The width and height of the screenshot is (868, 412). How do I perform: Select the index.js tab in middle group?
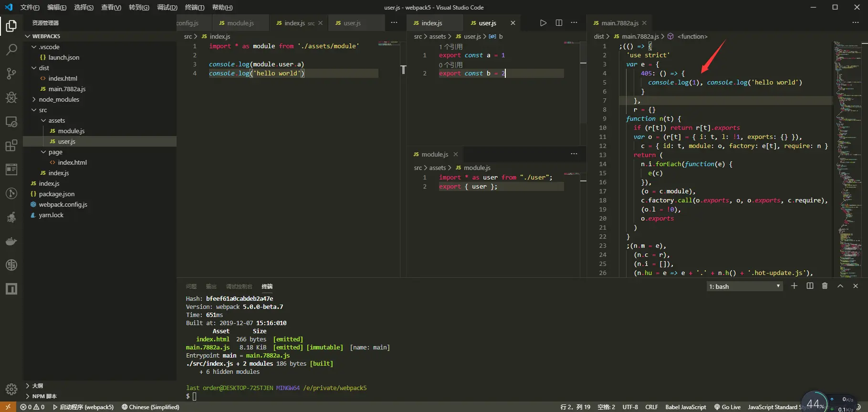pos(434,23)
